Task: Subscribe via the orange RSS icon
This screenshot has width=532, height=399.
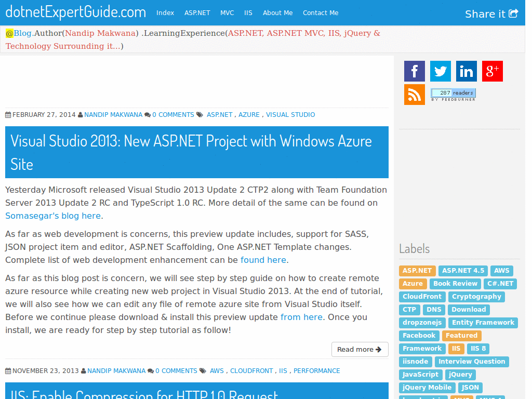Action: click(414, 95)
